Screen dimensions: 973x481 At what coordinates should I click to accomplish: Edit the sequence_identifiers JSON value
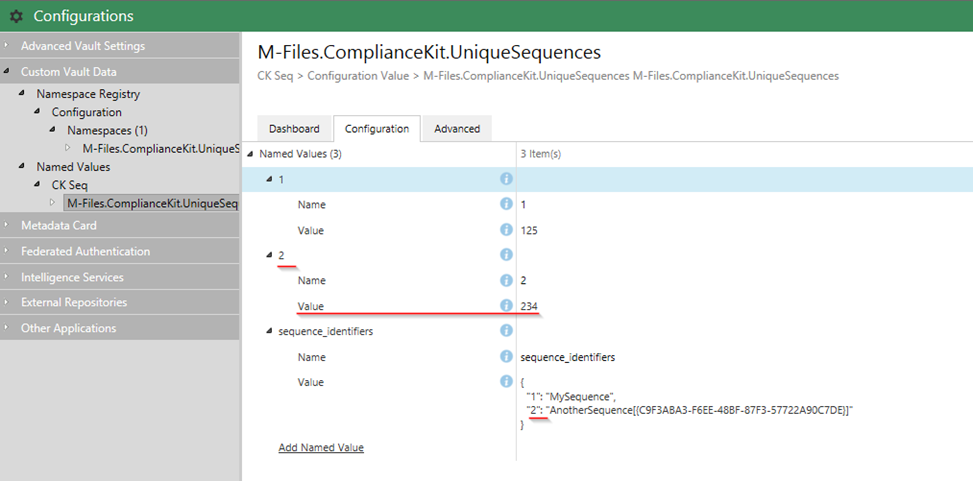point(745,404)
